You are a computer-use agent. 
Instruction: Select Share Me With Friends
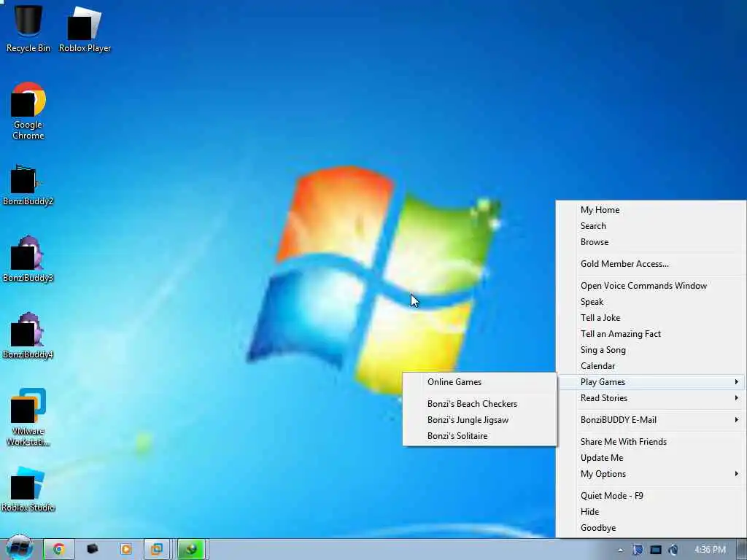[651, 442]
